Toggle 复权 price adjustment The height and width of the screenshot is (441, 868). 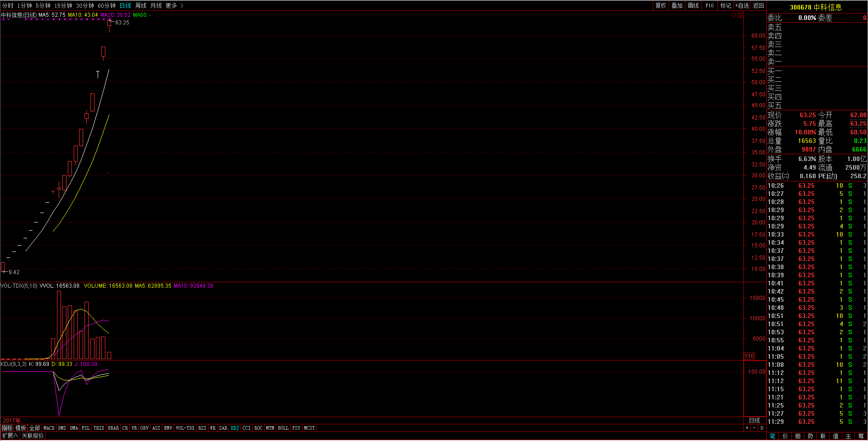pos(660,5)
